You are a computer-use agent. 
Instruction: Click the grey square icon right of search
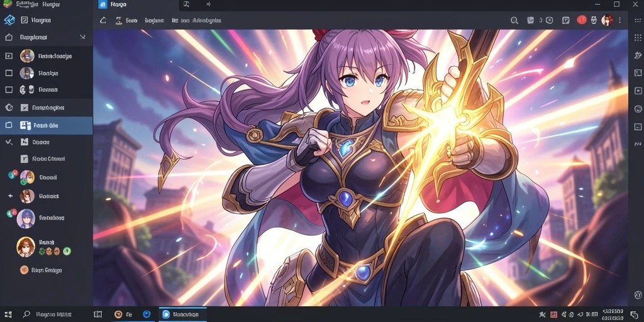click(531, 20)
